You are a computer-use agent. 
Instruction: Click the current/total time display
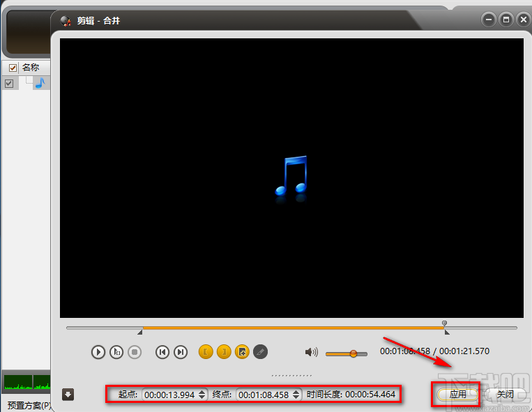[434, 351]
